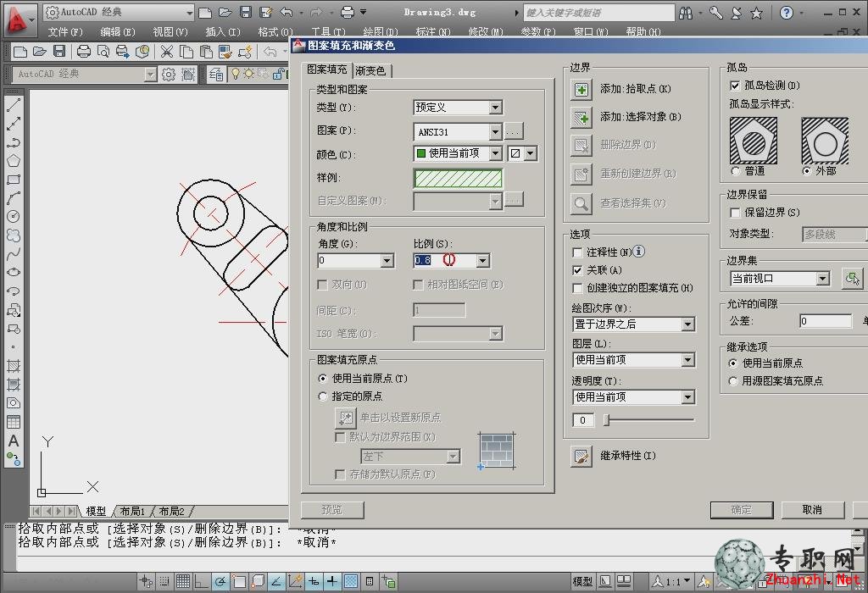Screen dimensions: 868x593
Task: Select the Gradient tool in Draw toolbar
Action: pos(14,385)
